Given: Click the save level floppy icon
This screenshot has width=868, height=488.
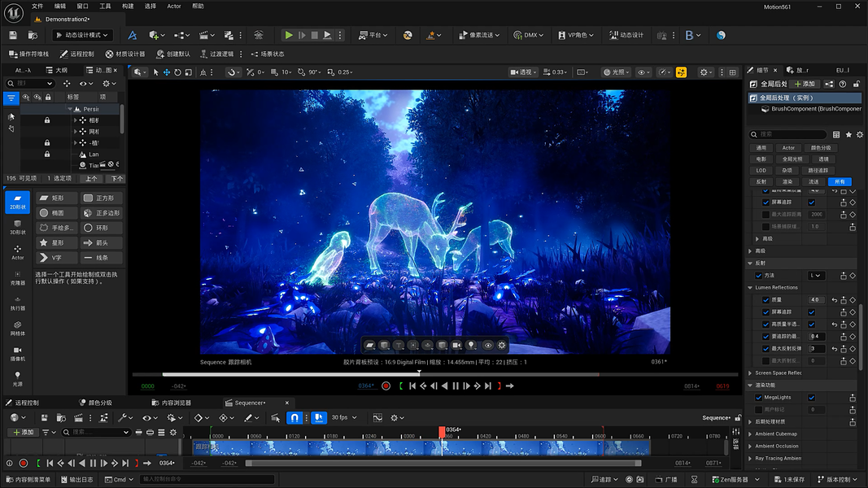Looking at the screenshot, I should point(13,35).
